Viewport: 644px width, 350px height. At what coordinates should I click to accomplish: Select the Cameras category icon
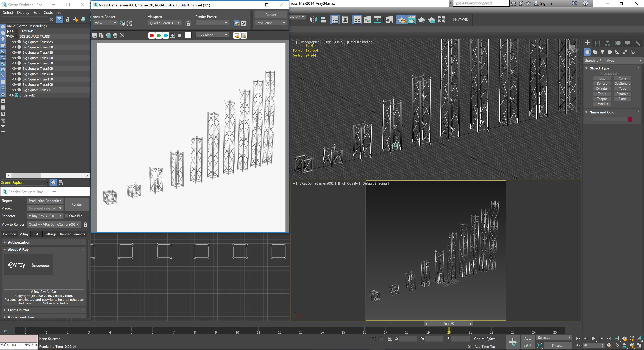point(610,52)
